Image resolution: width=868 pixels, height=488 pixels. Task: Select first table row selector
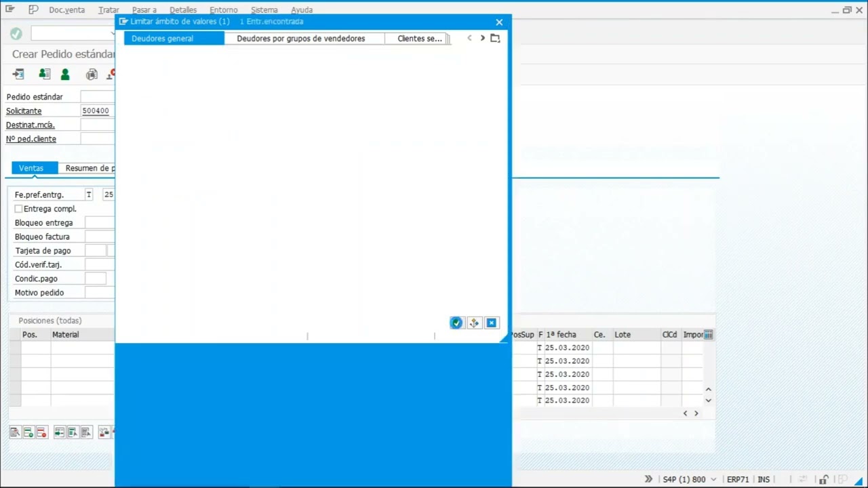[x=15, y=348]
